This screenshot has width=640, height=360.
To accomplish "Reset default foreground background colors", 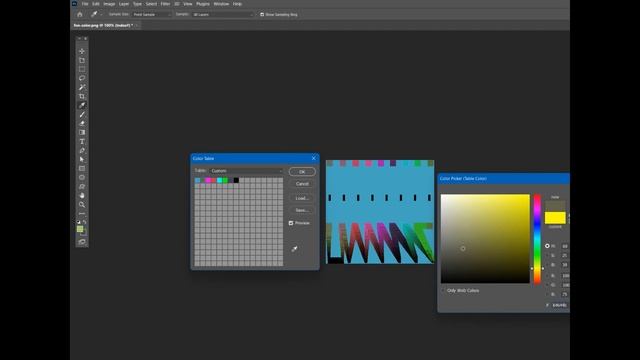I will [x=79, y=222].
